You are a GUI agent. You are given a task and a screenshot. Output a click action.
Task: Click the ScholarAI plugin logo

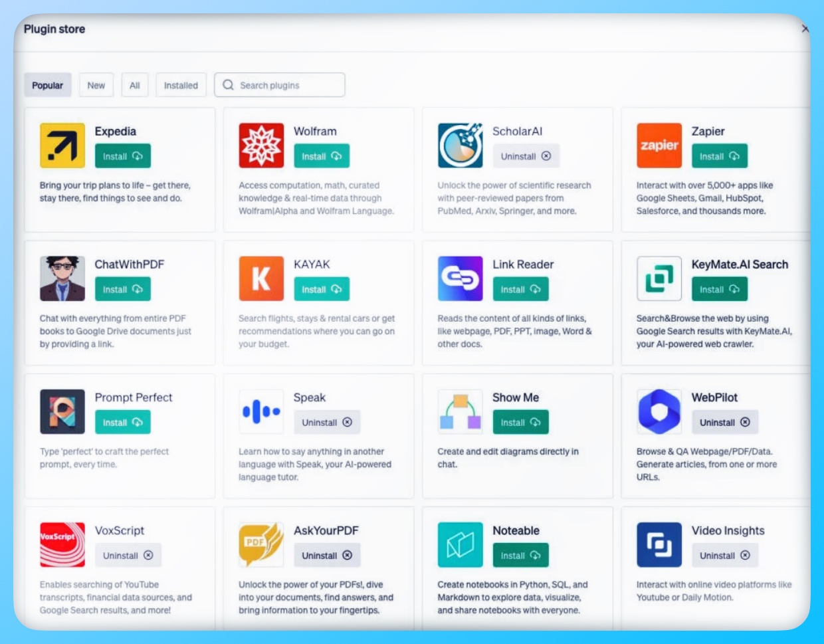click(461, 145)
